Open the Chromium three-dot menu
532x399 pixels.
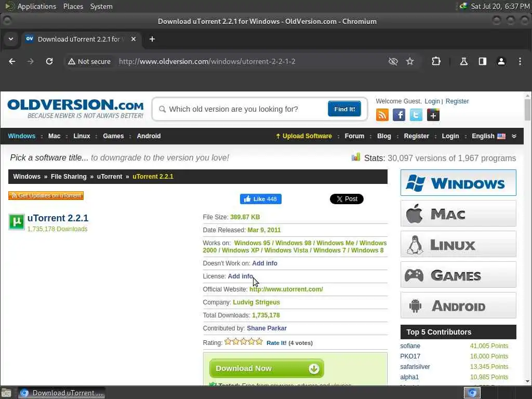[x=520, y=61]
